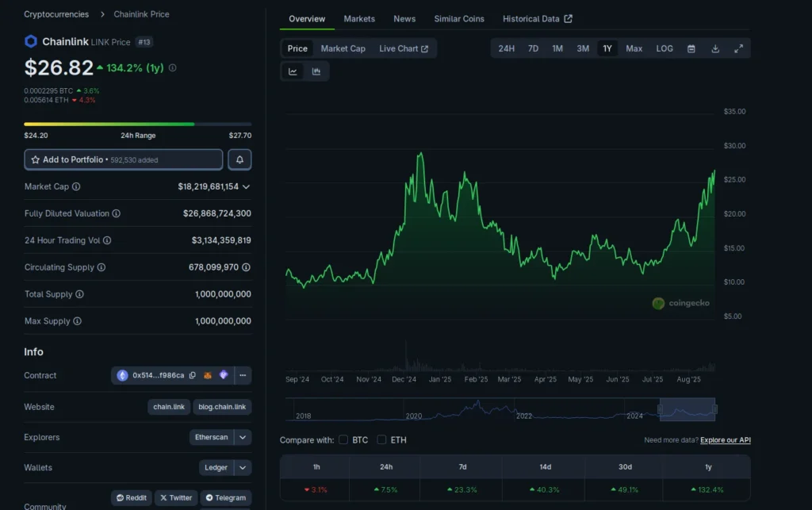Open Explorers dropdown arrow
This screenshot has width=812, height=510.
click(x=243, y=437)
